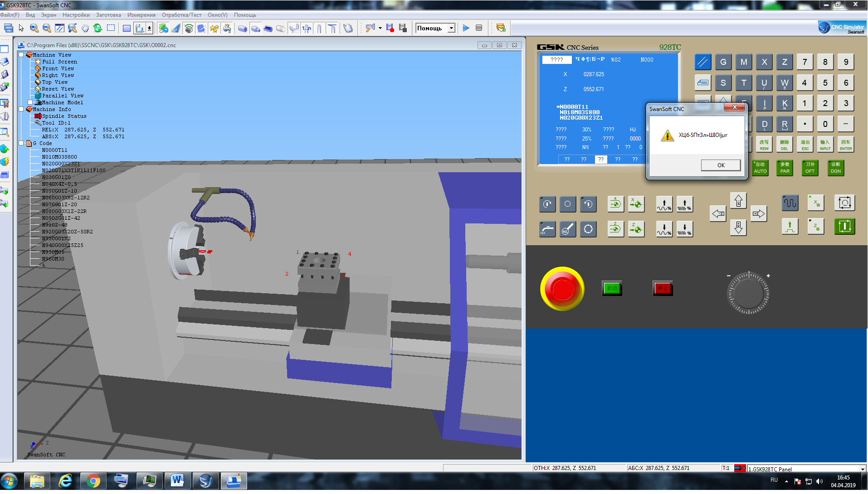Open the Заготовка menu
The width and height of the screenshot is (868, 494).
[x=108, y=15]
